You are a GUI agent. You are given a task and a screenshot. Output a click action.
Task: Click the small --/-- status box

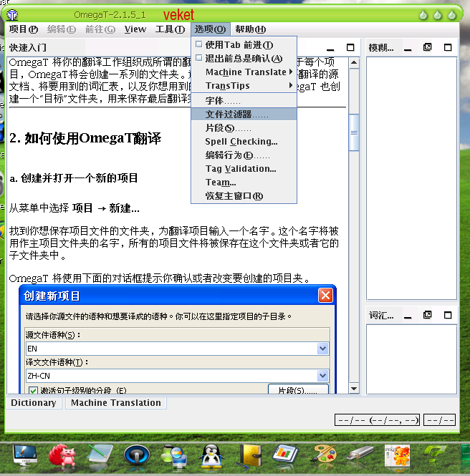439,420
